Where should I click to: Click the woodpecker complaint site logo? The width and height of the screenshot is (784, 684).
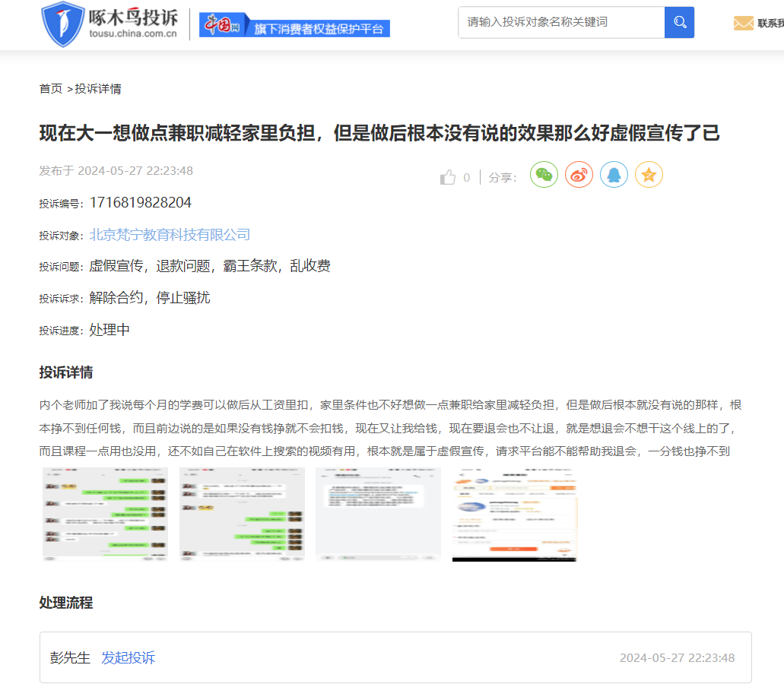point(109,24)
